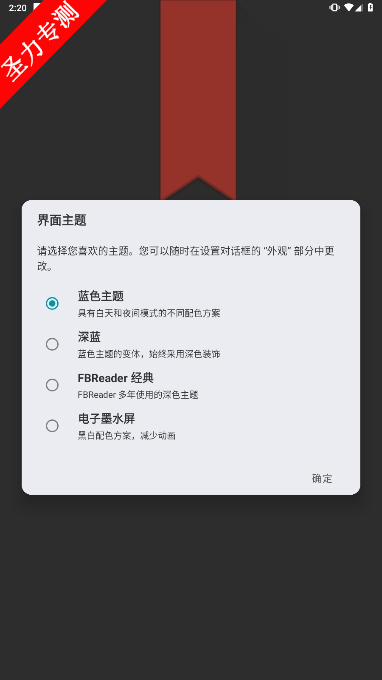Tap the vibrate mode status icon
The height and width of the screenshot is (680, 382).
point(334,7)
